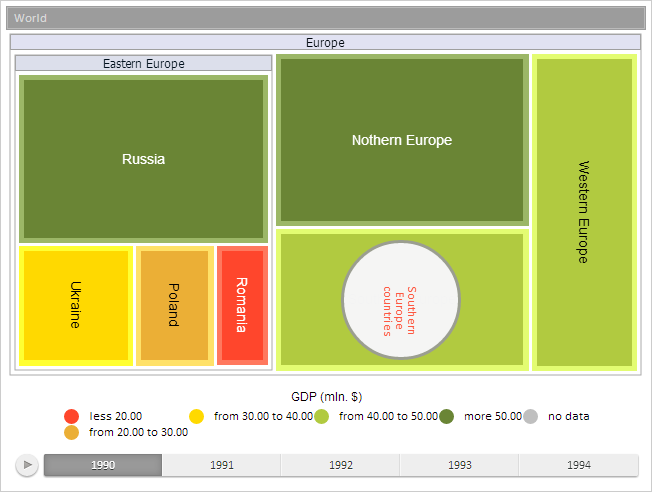This screenshot has height=492, width=652.
Task: Click the yellow 'from 30.00 to 40.00' legend marker
Action: click(197, 416)
